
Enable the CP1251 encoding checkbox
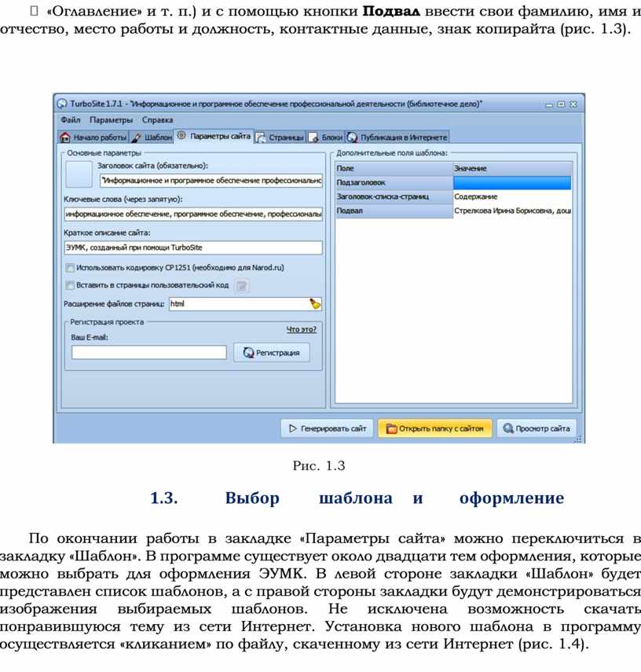[x=70, y=268]
